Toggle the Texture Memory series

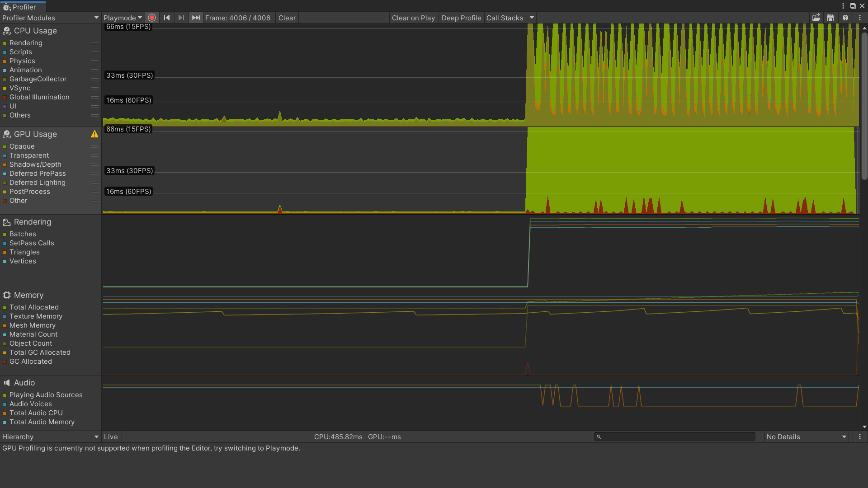coord(36,316)
